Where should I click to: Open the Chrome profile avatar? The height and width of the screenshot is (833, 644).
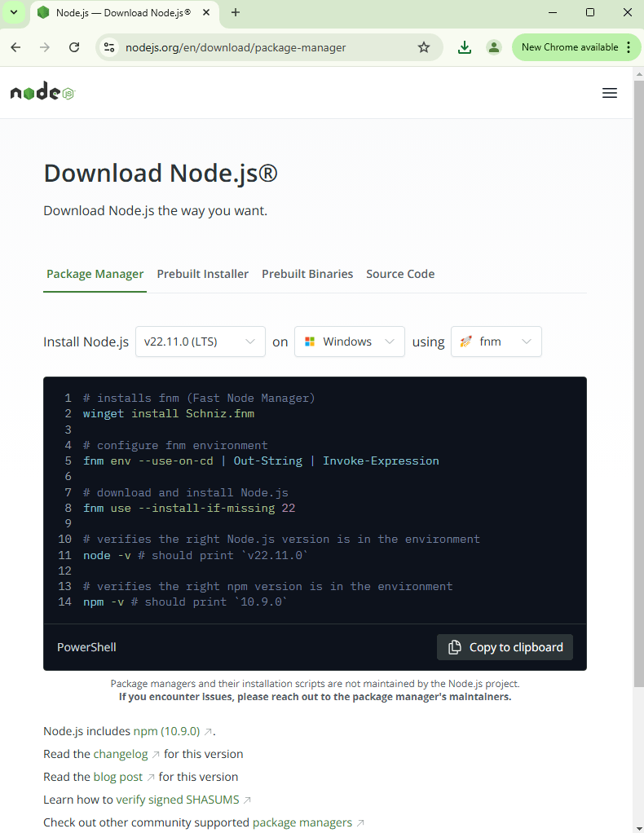494,47
